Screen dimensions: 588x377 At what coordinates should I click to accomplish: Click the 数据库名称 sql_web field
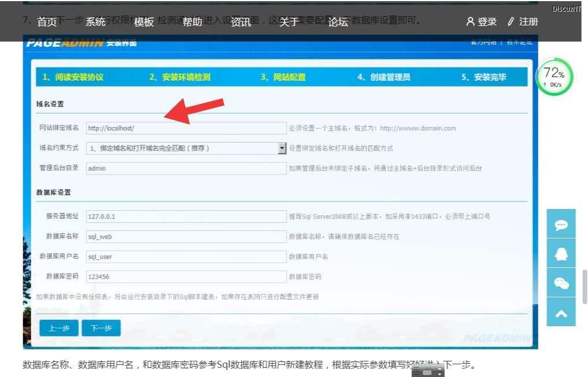point(186,237)
